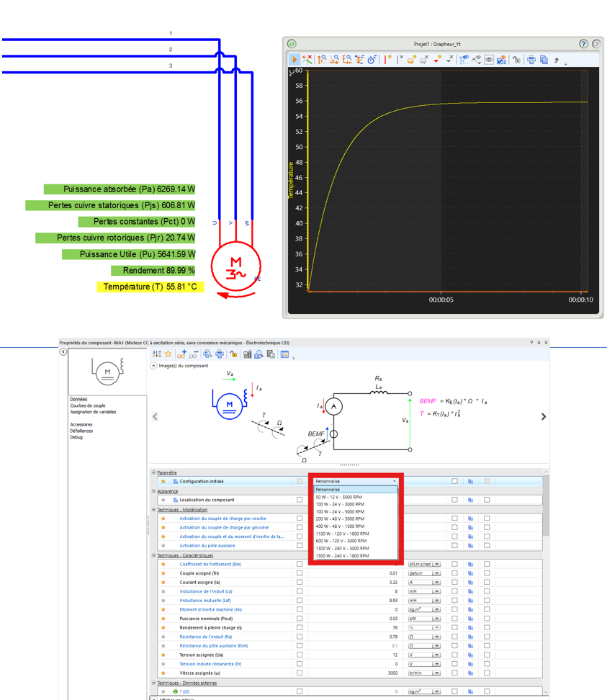Click favorites star icon in properties toolbar
The width and height of the screenshot is (607, 700).
point(168,354)
